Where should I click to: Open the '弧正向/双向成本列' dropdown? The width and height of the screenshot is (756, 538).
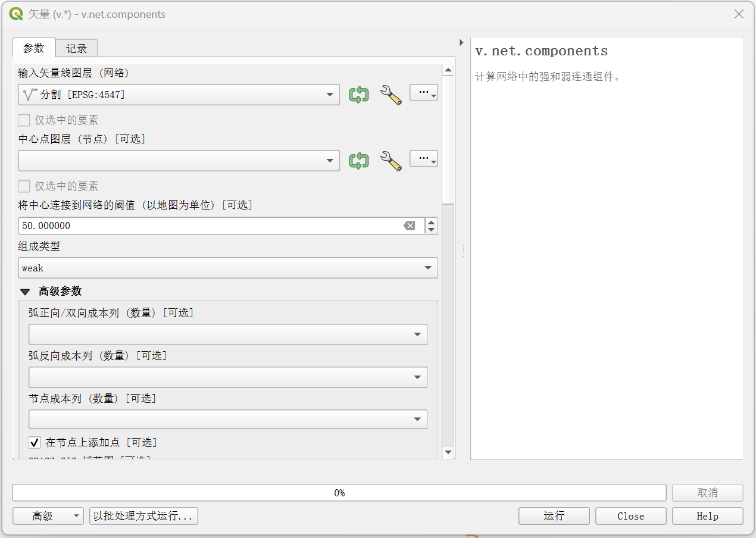pos(228,334)
